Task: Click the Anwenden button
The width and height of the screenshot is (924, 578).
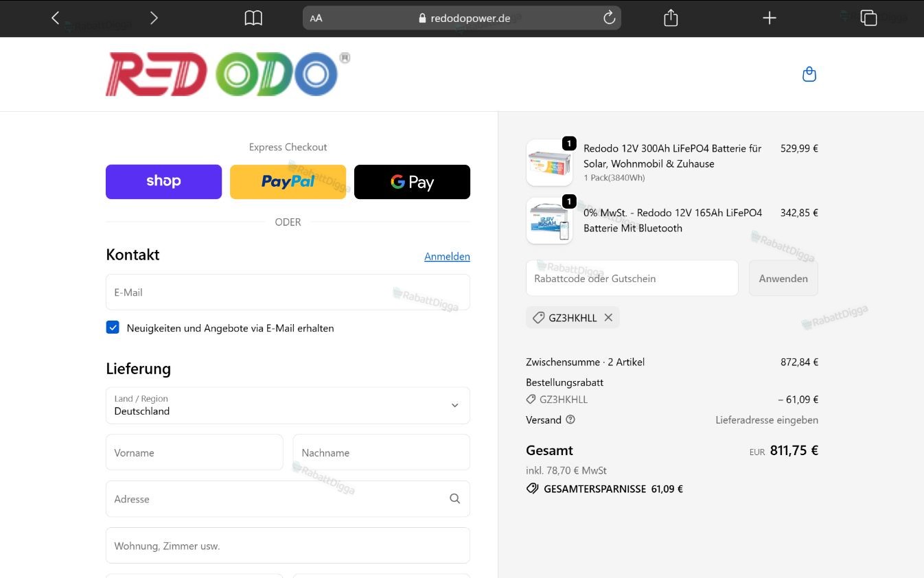Action: point(783,278)
